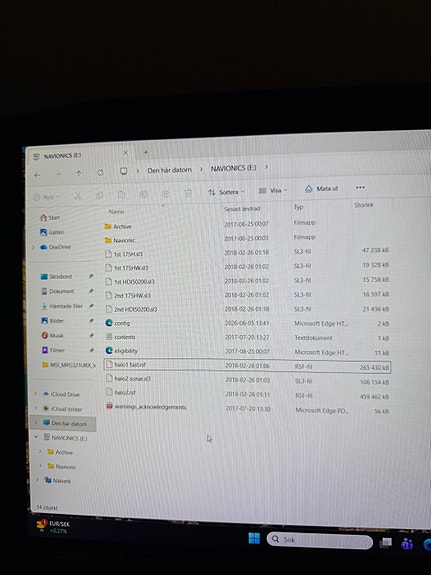The width and height of the screenshot is (431, 575).
Task: Eject the drive with Mata ut
Action: pyautogui.click(x=322, y=188)
